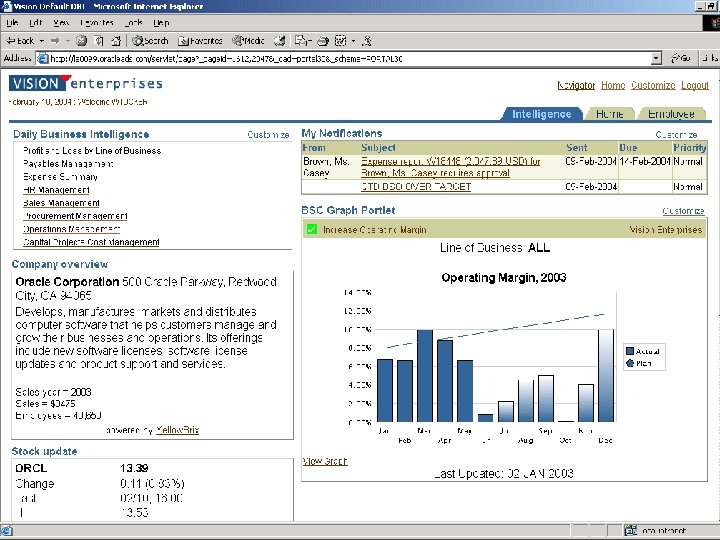
Task: Sort notifications by the Sent column header
Action: 577,147
